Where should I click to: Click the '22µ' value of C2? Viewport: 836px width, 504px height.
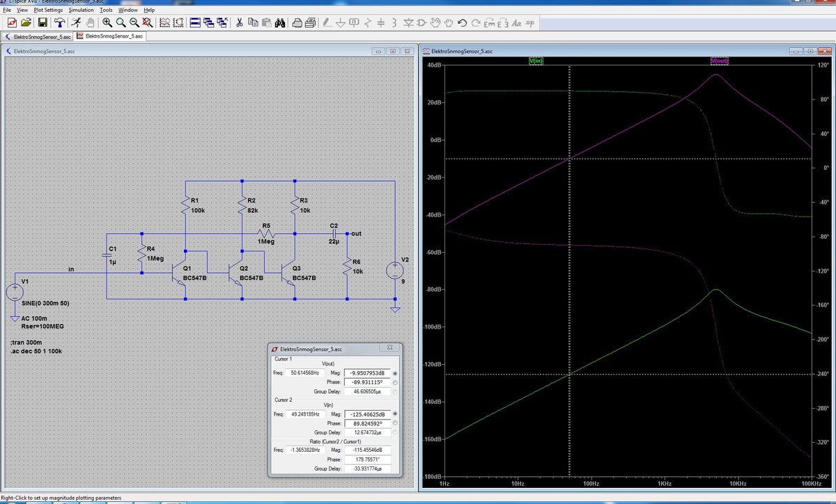pyautogui.click(x=333, y=242)
